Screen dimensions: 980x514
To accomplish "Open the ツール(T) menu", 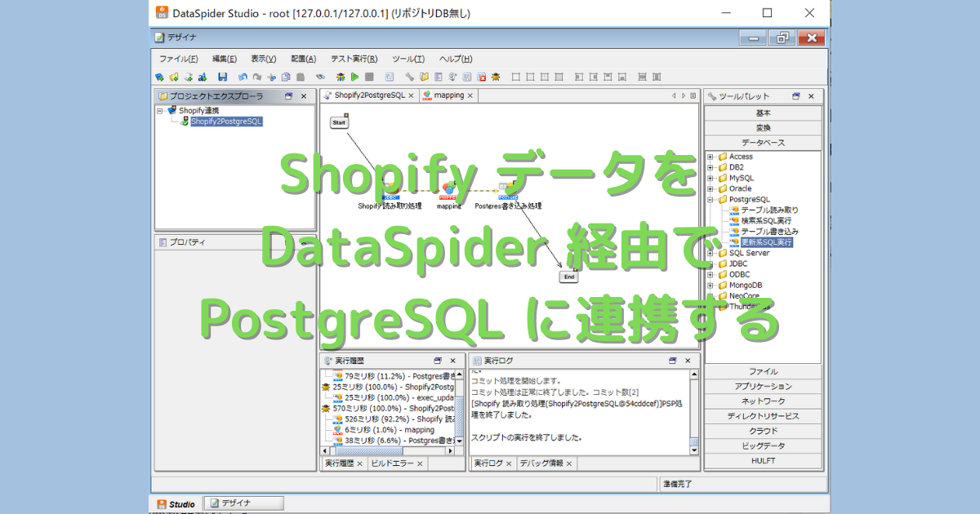I will [408, 59].
